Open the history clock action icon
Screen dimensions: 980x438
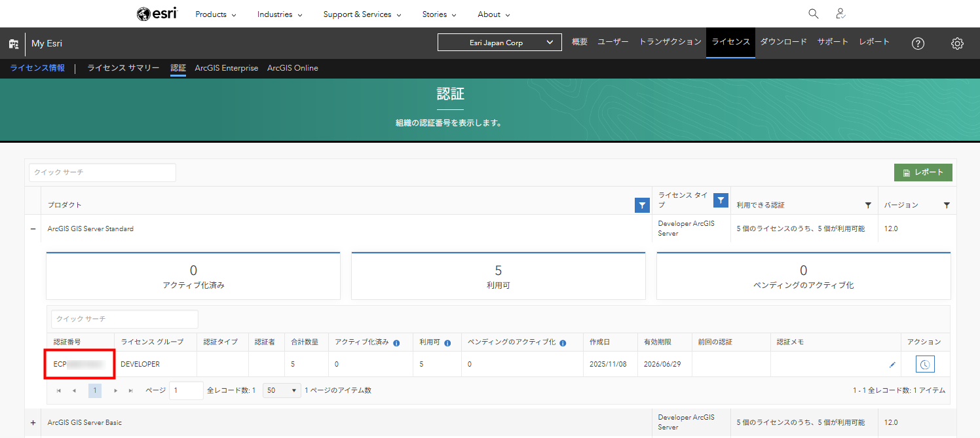925,365
